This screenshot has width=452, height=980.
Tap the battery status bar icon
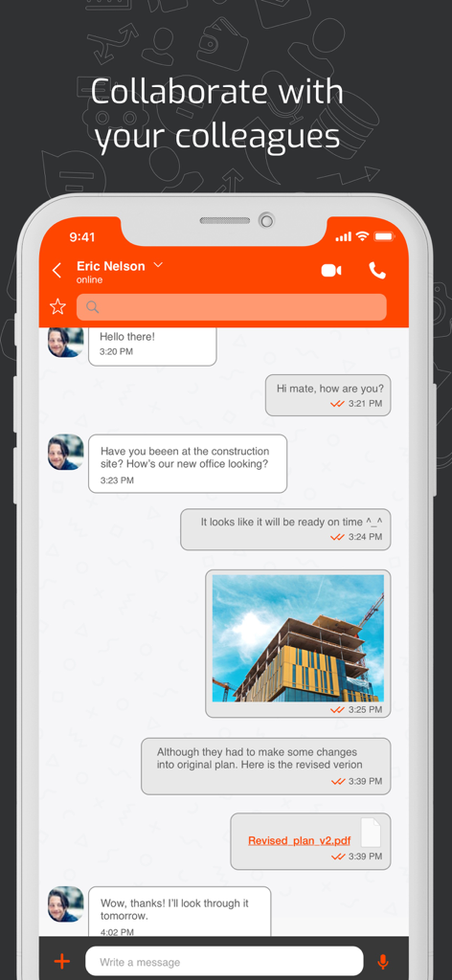tap(384, 236)
